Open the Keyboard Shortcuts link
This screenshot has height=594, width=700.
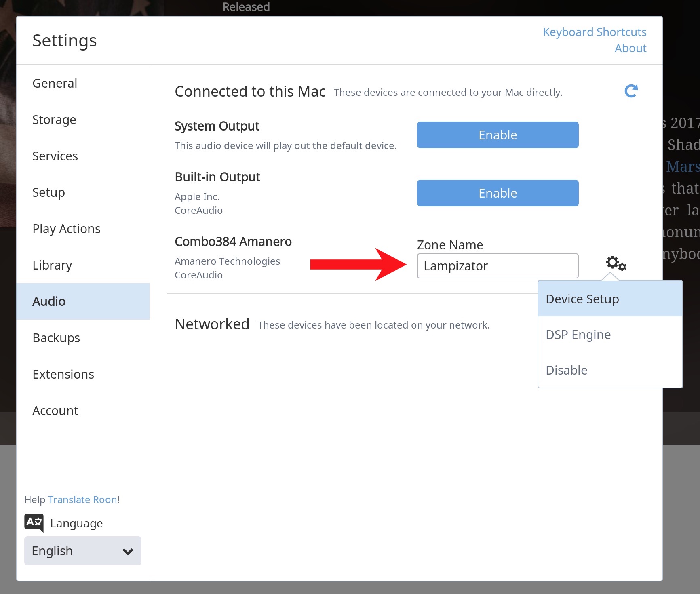(594, 32)
